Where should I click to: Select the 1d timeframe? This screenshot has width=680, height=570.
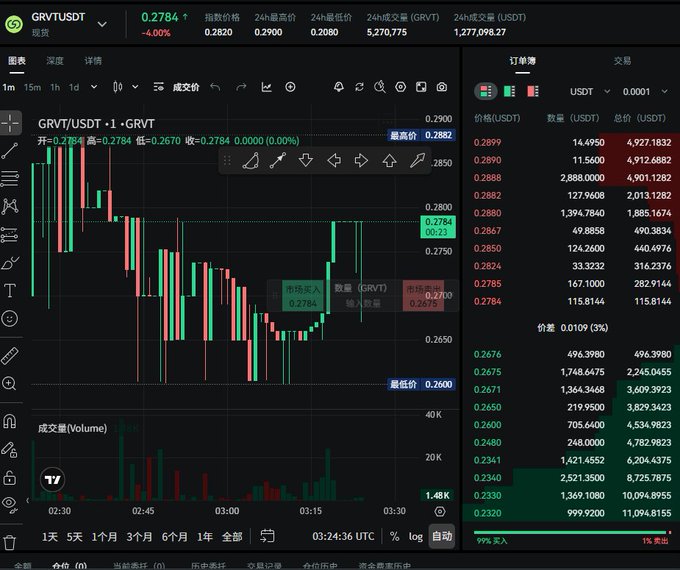tap(74, 87)
